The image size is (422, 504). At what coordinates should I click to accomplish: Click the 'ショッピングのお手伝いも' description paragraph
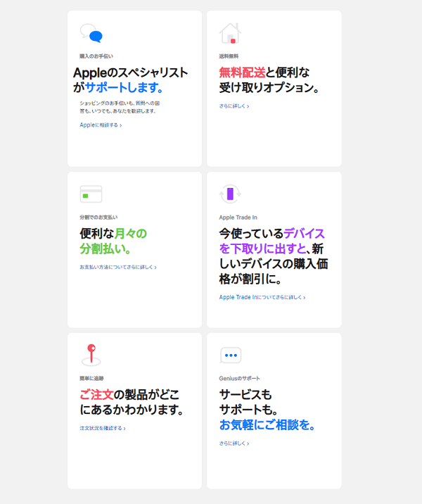coord(120,107)
